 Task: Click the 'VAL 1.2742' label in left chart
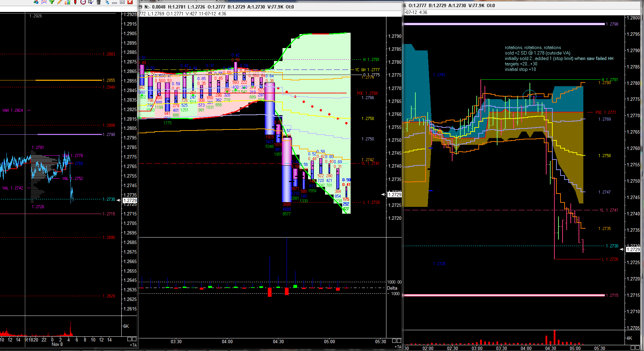[x=13, y=188]
